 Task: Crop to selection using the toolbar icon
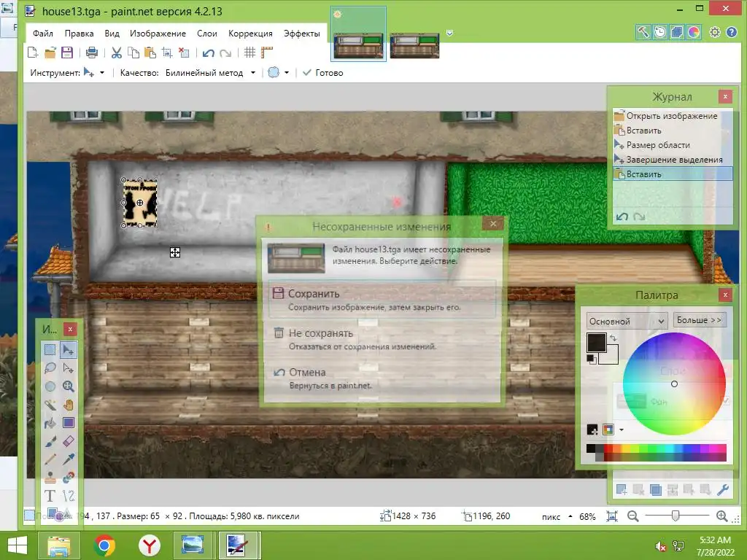(x=167, y=52)
